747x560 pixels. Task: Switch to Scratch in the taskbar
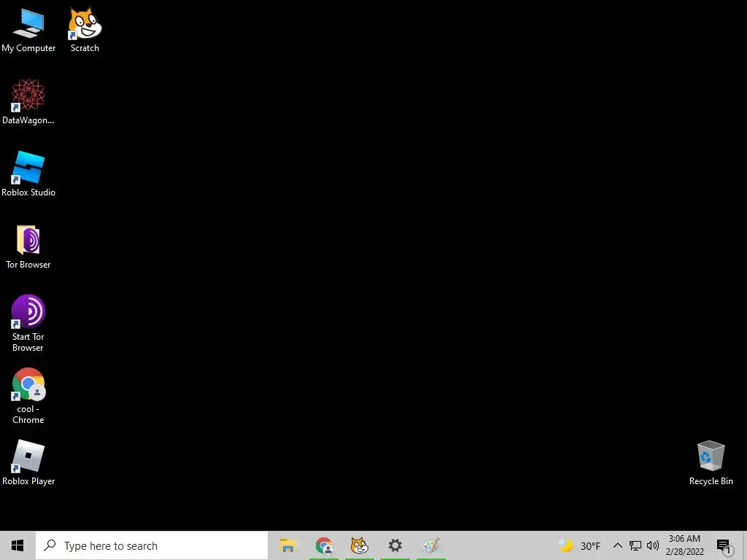pos(360,545)
